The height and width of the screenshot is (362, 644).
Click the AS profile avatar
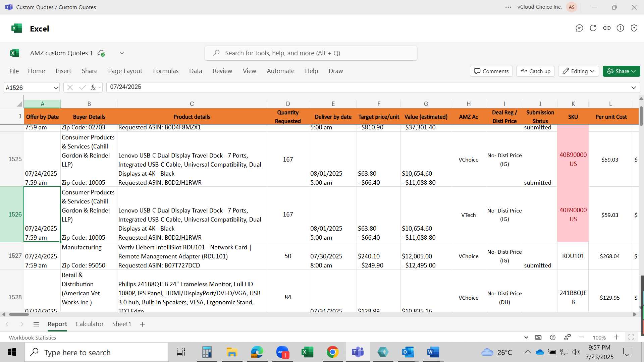(572, 7)
